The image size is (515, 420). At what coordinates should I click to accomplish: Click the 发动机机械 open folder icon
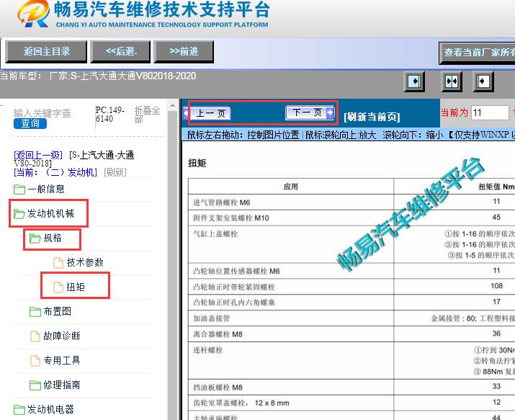(x=19, y=214)
